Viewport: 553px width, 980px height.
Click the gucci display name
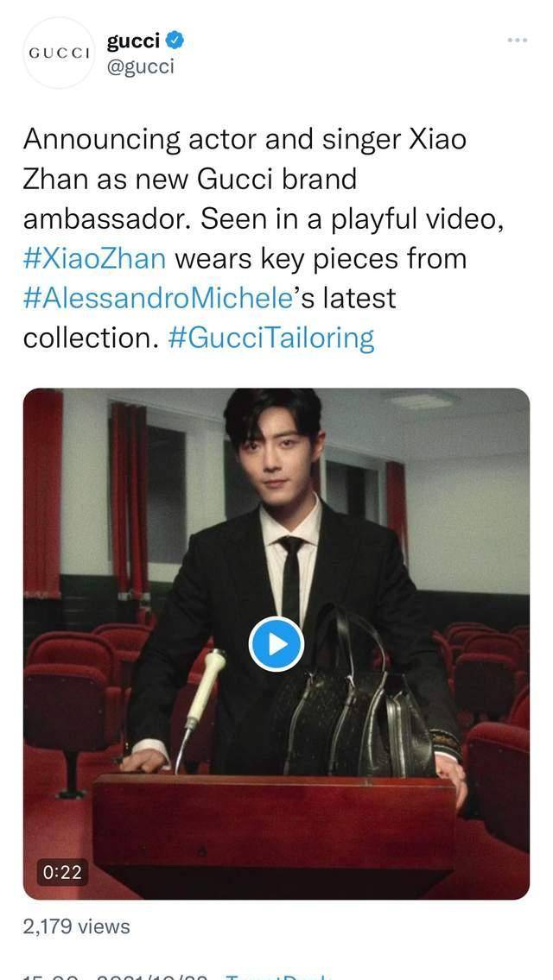tap(134, 41)
